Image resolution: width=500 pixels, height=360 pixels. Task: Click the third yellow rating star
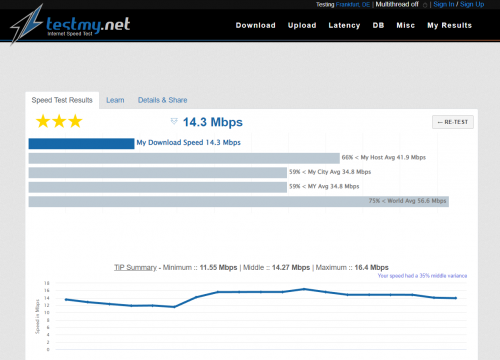coord(75,121)
